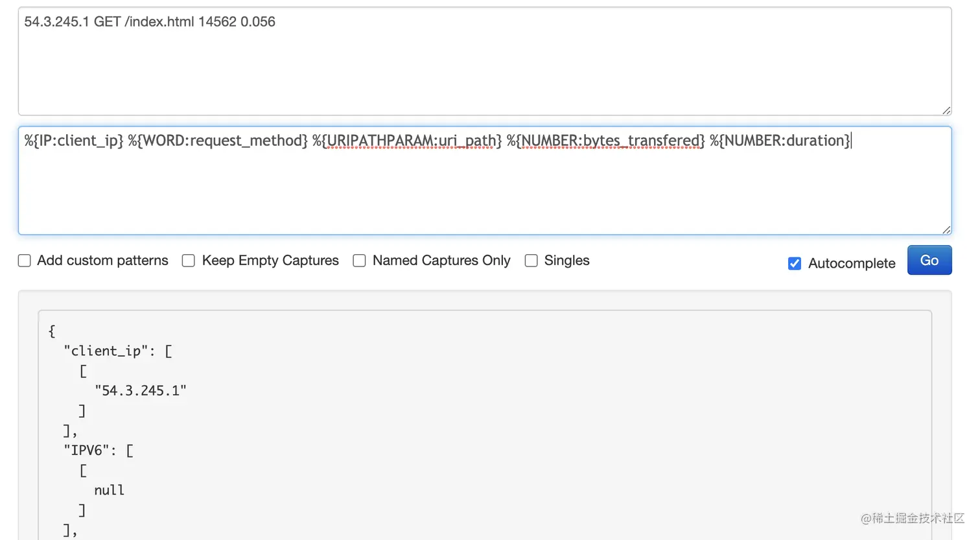Click %{URIPATHPARAM:uri_path} in the pattern
The image size is (980, 540).
(x=407, y=141)
